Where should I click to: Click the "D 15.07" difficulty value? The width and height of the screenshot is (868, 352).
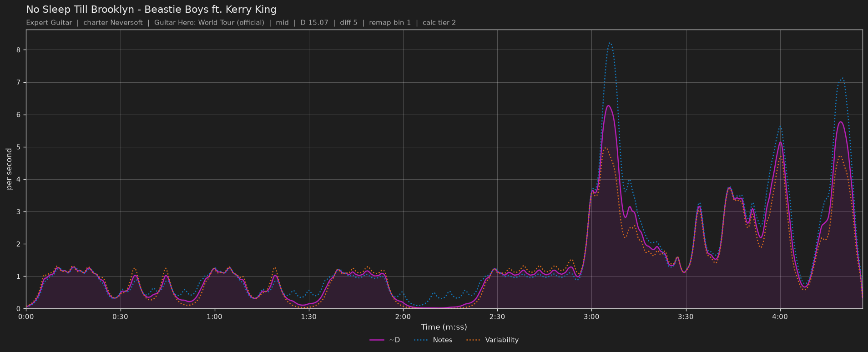point(314,23)
